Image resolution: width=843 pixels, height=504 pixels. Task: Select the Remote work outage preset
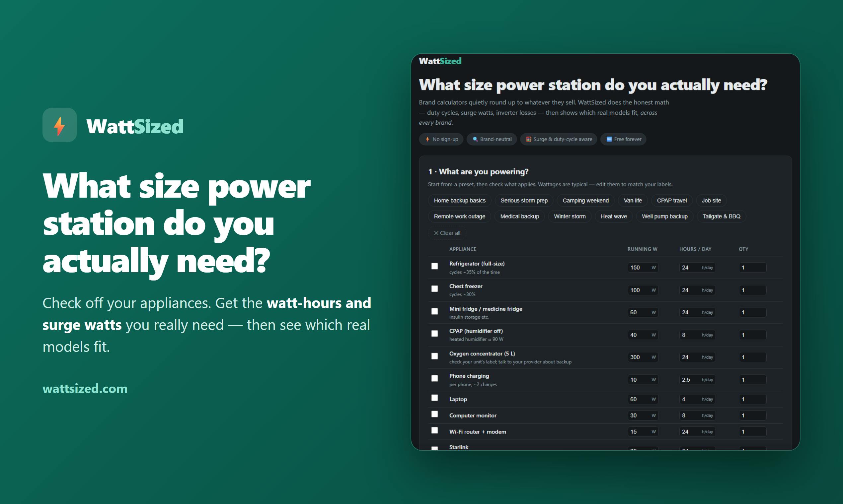click(460, 216)
